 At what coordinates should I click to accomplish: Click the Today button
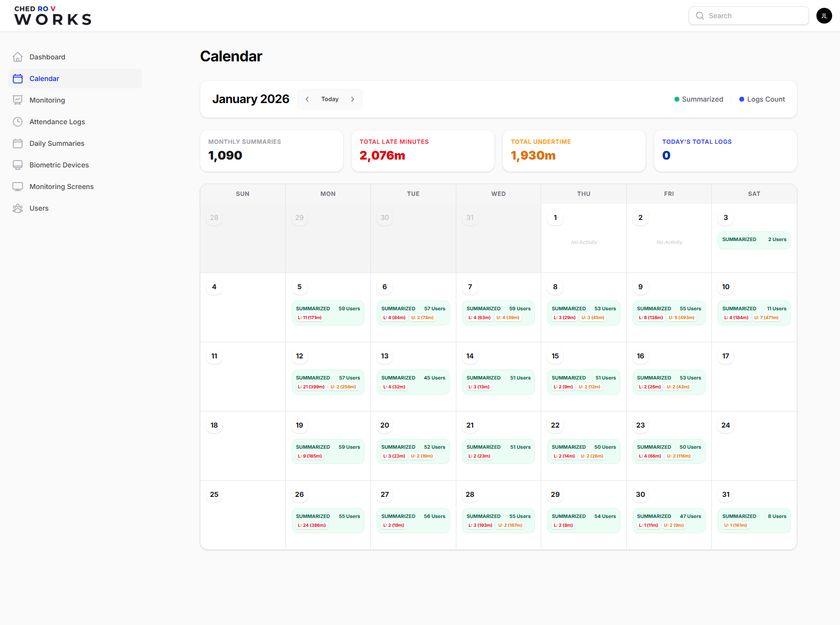point(330,99)
